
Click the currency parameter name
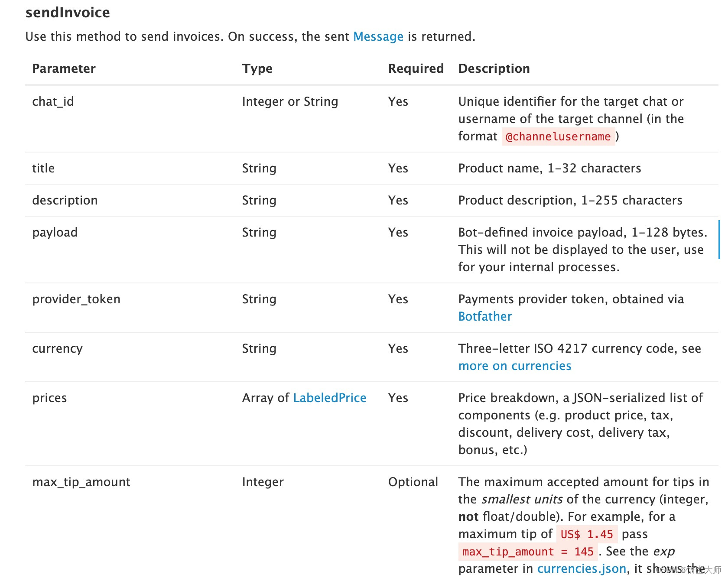tap(57, 349)
